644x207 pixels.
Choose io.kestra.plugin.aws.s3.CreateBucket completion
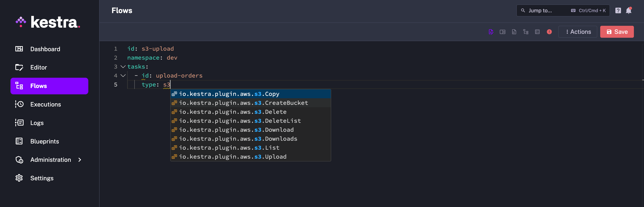243,103
